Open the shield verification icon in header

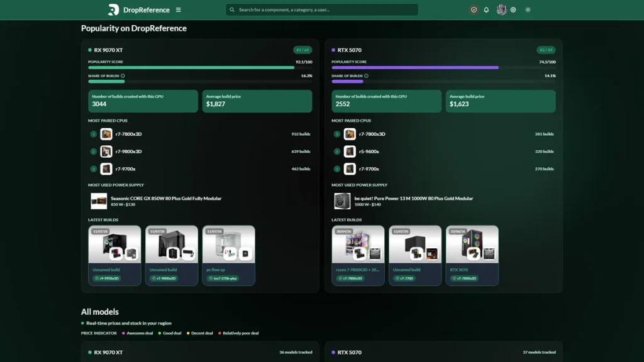(x=474, y=10)
